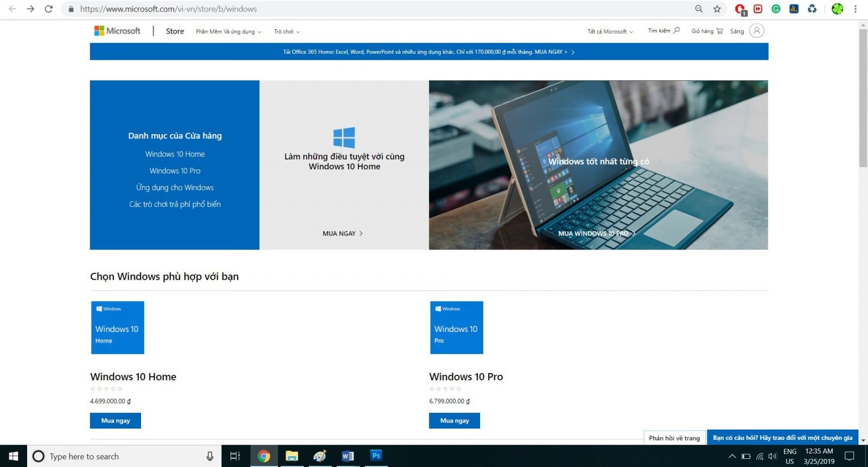Click the Office 365 Home promo banner
This screenshot has width=868, height=467.
coord(429,52)
